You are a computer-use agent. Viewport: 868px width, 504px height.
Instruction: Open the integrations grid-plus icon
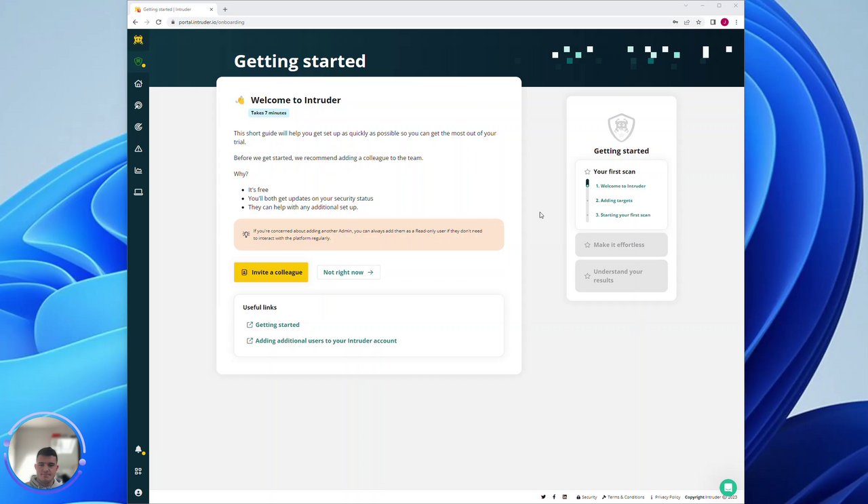[x=138, y=471]
